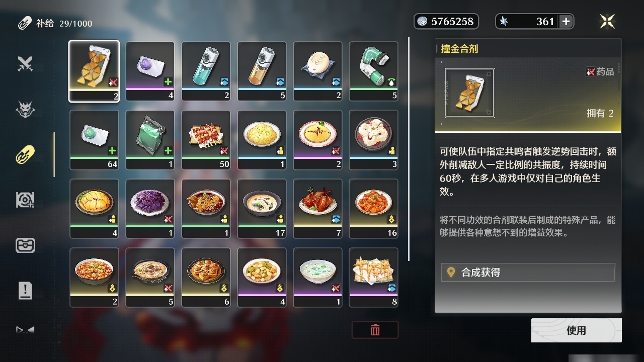Select the quest items exclamation category
This screenshot has height=362, width=644.
[x=25, y=290]
